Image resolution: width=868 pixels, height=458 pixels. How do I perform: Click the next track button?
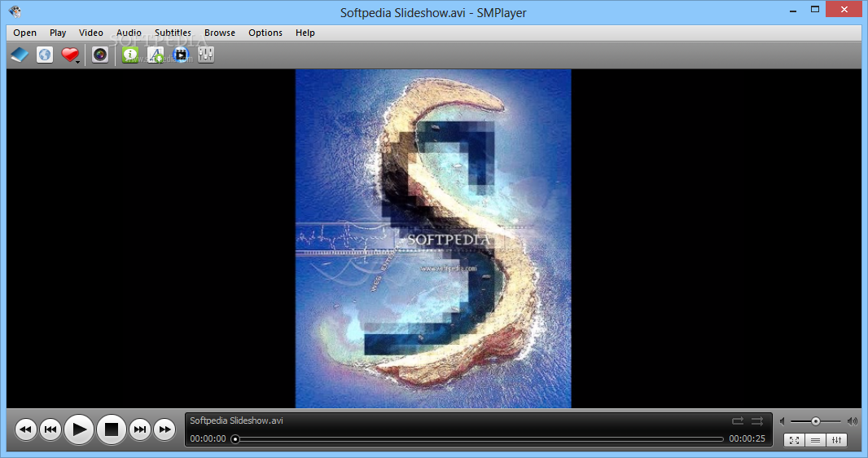coord(140,429)
